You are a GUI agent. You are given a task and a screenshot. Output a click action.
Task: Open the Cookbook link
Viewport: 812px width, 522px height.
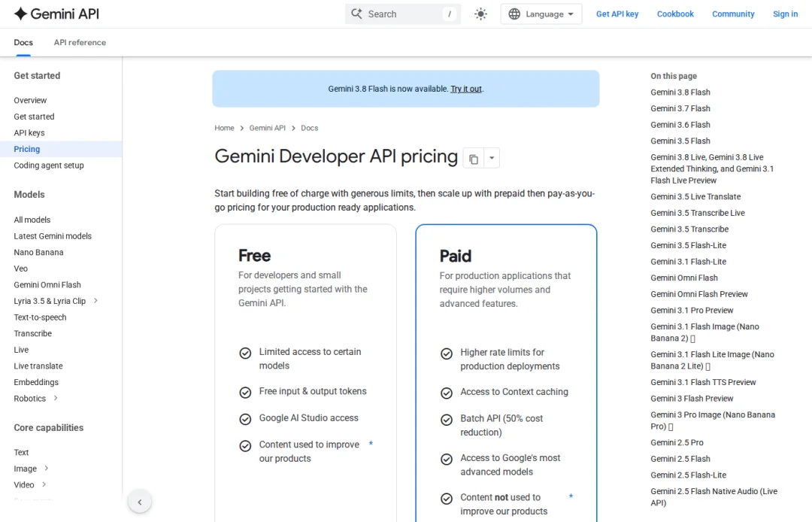[x=675, y=14]
